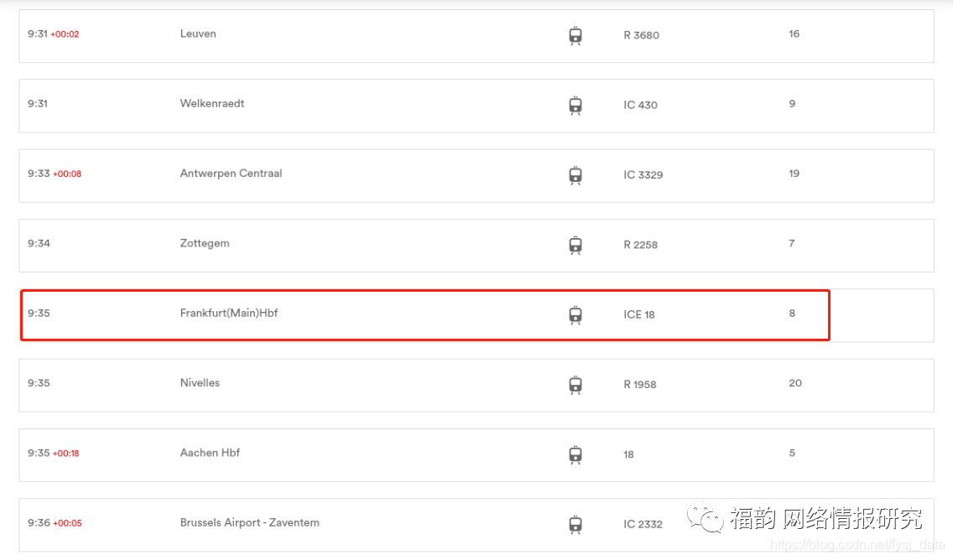The image size is (953, 560).
Task: Click train number IC 430
Action: pos(640,105)
